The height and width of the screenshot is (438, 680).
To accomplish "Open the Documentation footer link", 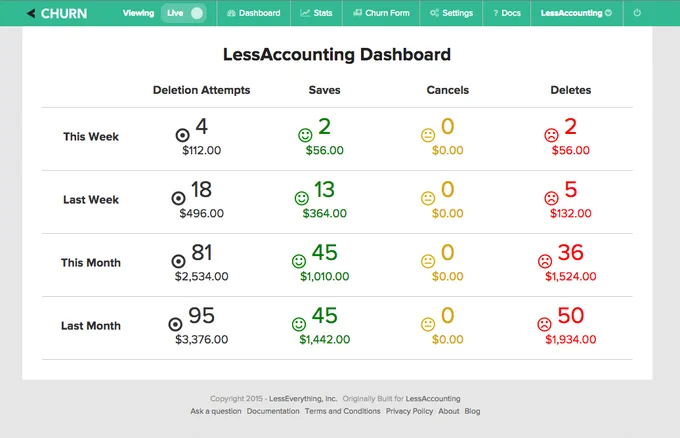I will [273, 411].
